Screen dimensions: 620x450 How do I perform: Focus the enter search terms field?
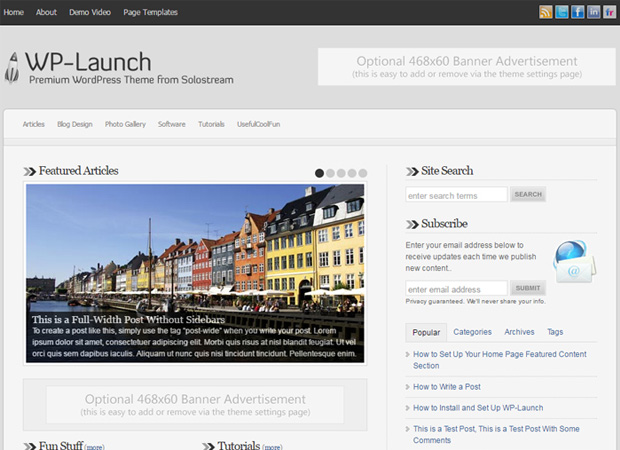pyautogui.click(x=456, y=195)
